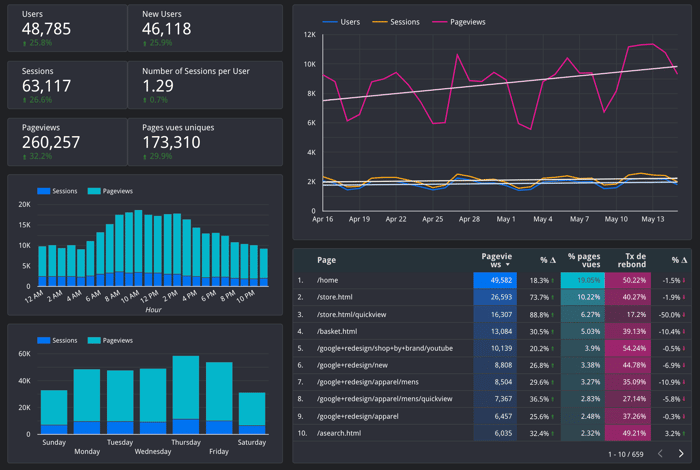This screenshot has width=700, height=470.
Task: Sort by % pages vues column header
Action: tap(584, 260)
